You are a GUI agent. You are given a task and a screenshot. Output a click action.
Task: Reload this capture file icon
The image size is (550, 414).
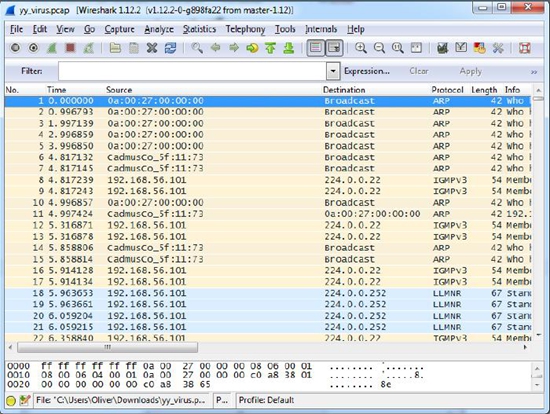click(170, 47)
